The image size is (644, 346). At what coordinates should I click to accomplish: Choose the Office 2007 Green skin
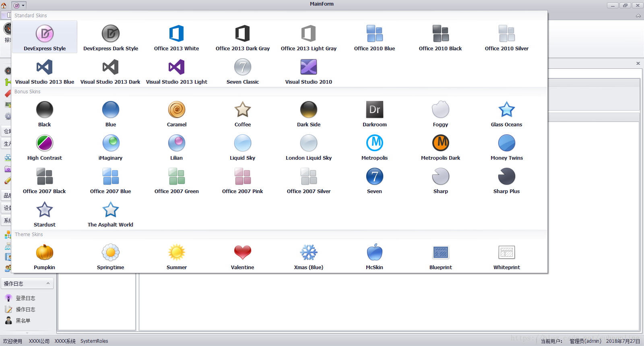[x=177, y=180]
